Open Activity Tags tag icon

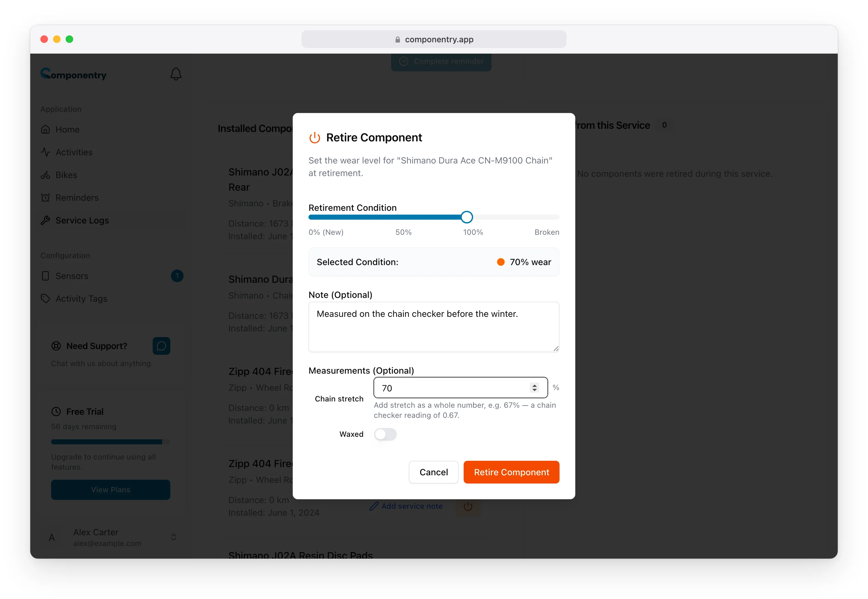click(45, 299)
